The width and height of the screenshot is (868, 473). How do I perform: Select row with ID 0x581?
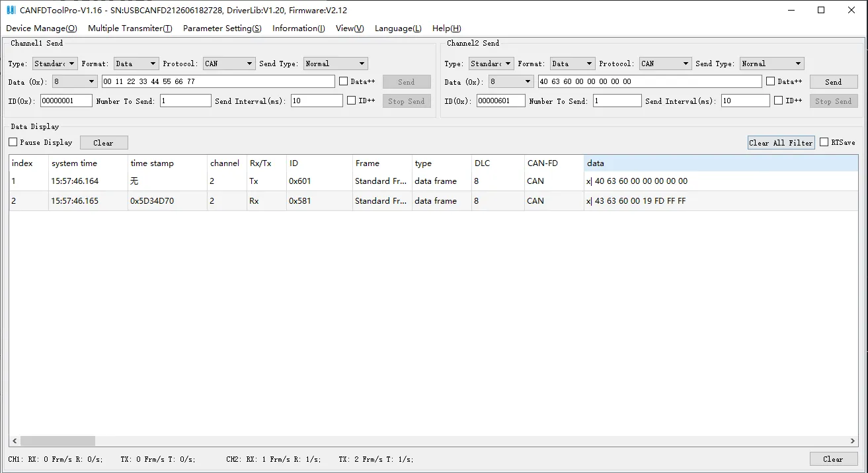coord(434,201)
